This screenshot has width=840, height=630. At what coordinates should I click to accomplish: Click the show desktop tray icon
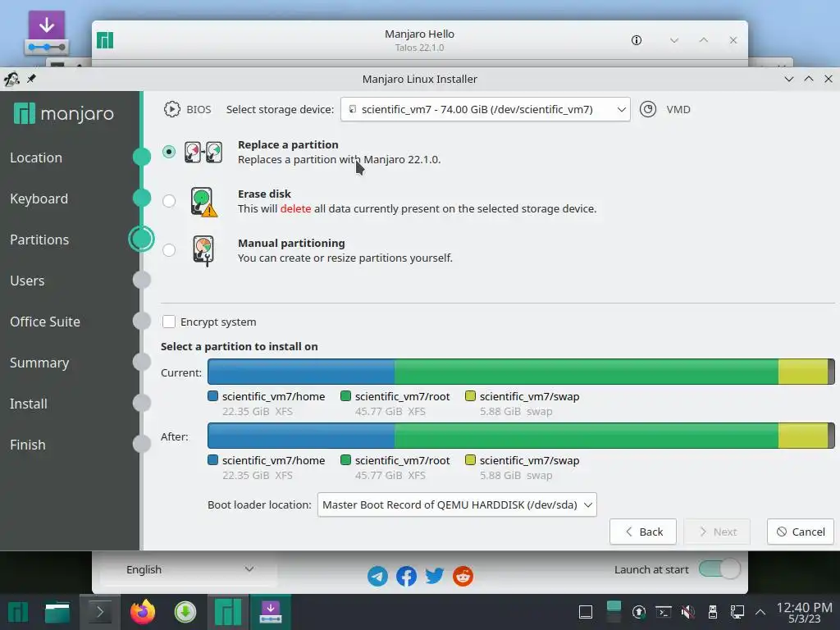coord(586,612)
